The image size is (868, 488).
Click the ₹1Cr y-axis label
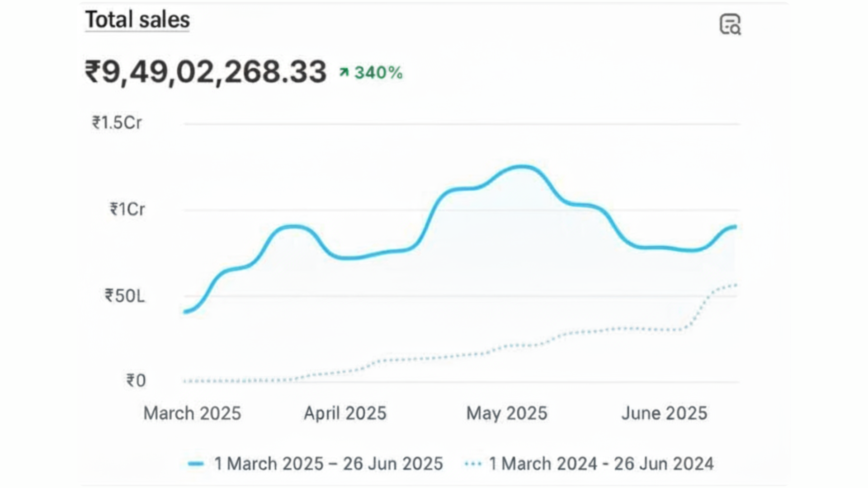[x=127, y=209]
